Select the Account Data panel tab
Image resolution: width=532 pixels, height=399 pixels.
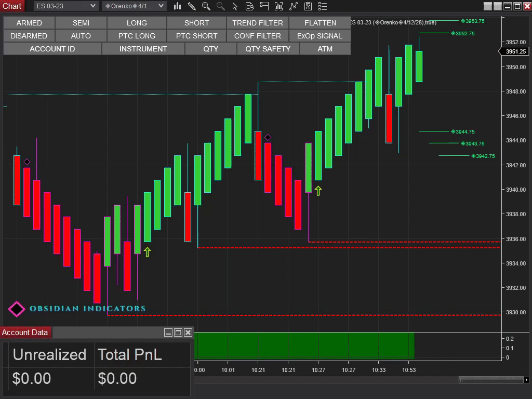25,332
